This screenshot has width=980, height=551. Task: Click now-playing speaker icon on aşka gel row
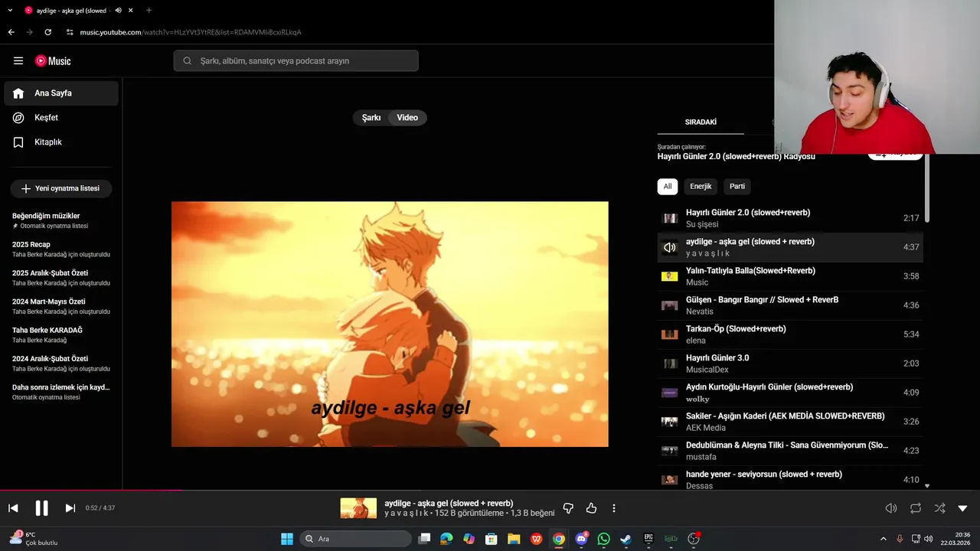[670, 247]
